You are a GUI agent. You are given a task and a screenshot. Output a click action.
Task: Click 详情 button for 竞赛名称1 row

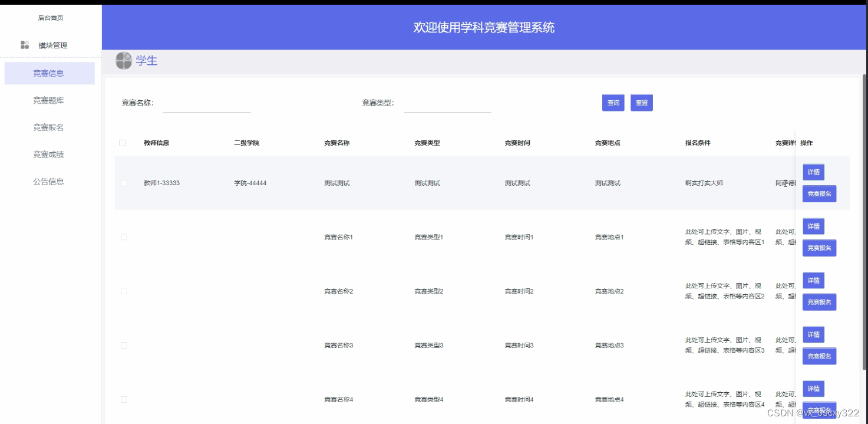(814, 226)
